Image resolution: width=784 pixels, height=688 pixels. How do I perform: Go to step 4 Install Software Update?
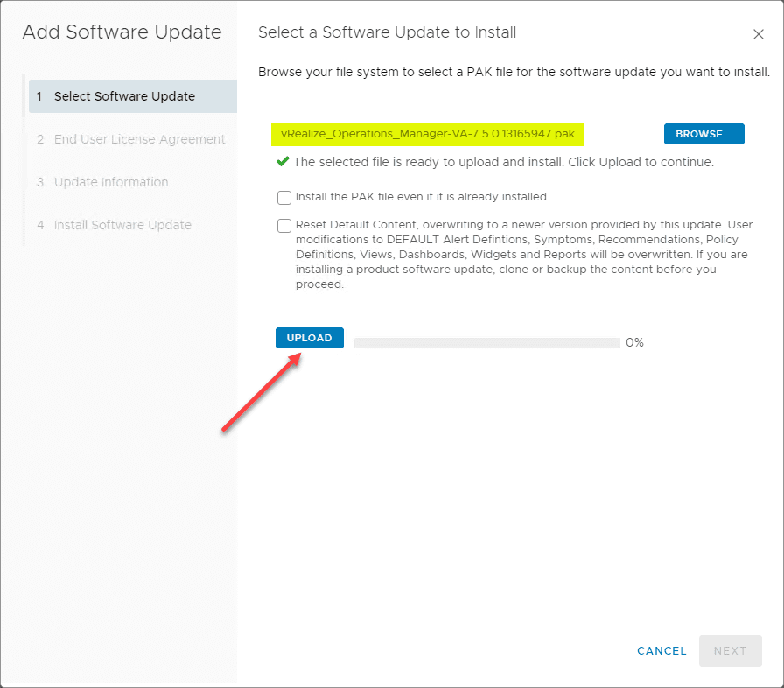114,225
